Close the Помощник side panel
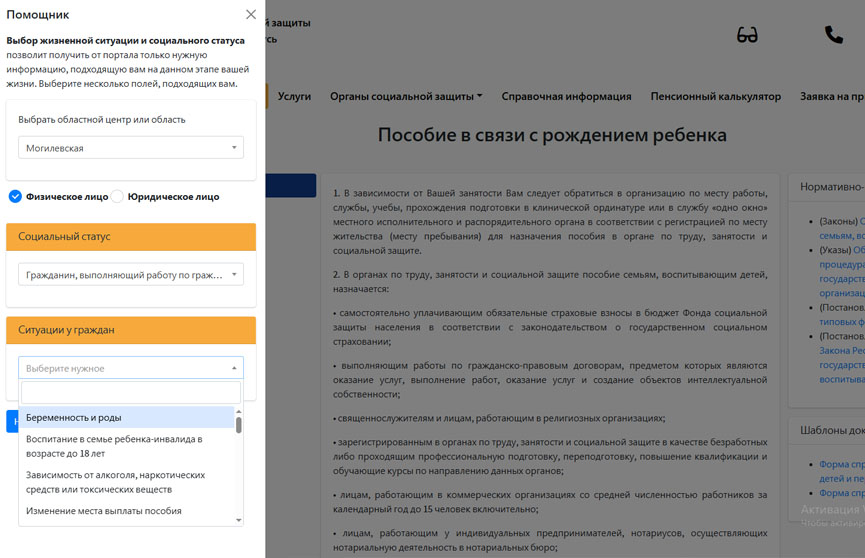Screen dimensions: 865x558 click(x=251, y=15)
